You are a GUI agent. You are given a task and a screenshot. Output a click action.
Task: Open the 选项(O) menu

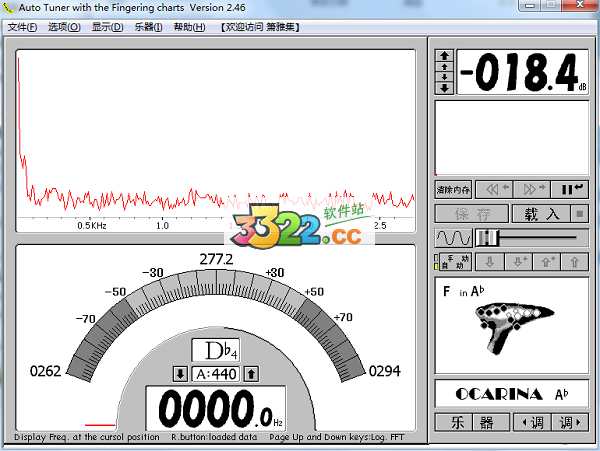(64, 27)
